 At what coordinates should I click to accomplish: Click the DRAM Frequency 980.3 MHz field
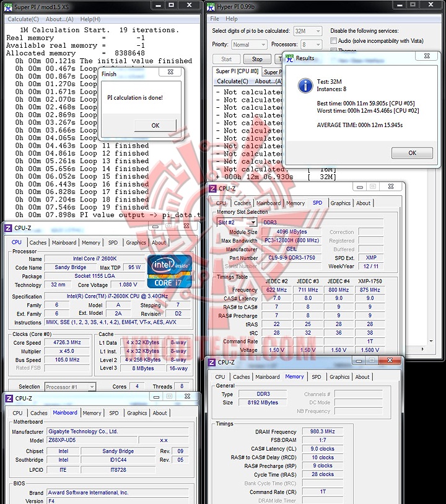point(322,431)
